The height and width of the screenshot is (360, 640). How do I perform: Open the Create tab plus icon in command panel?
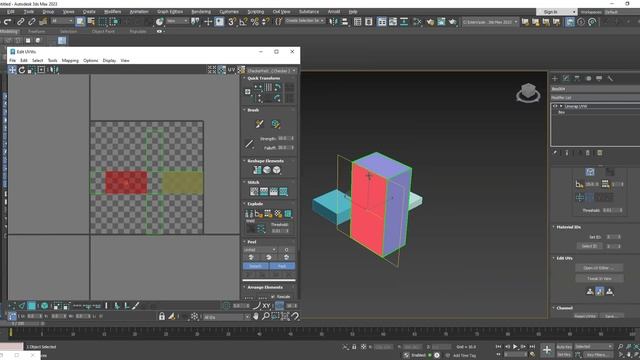555,78
